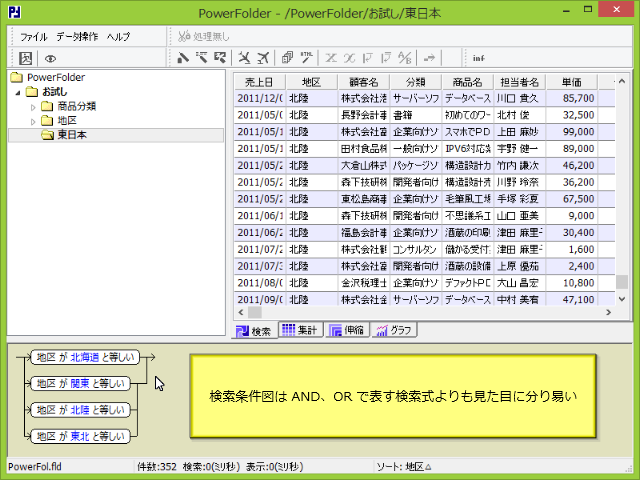Click the A/B ratio icon

[404, 58]
